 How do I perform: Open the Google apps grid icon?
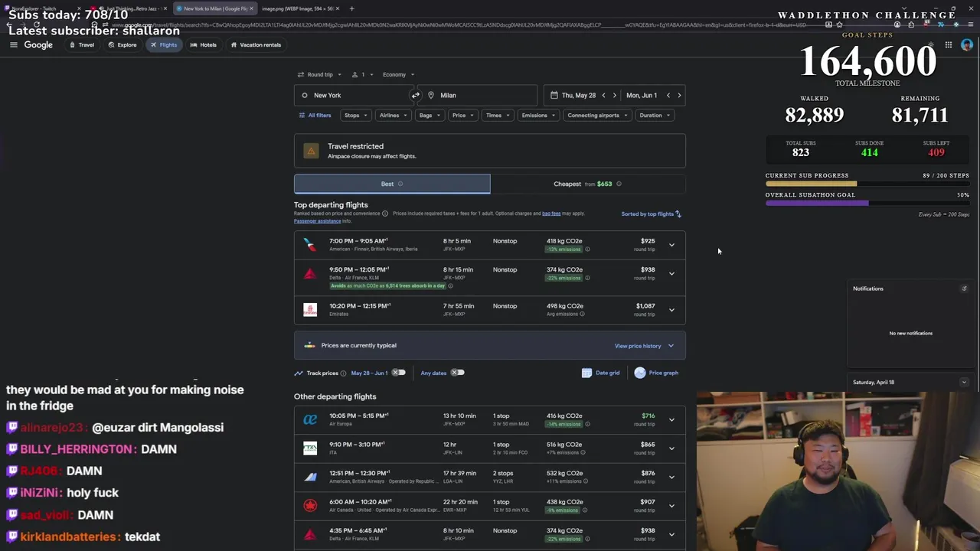[948, 45]
